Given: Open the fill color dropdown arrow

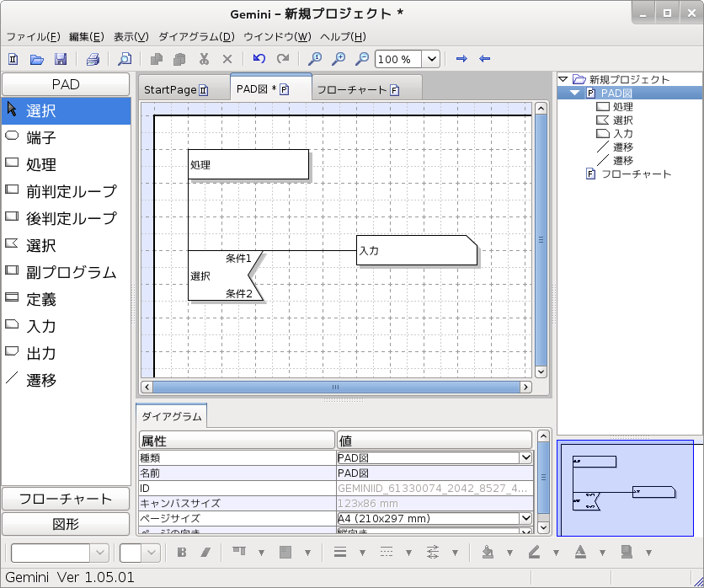Looking at the screenshot, I should pos(509,553).
